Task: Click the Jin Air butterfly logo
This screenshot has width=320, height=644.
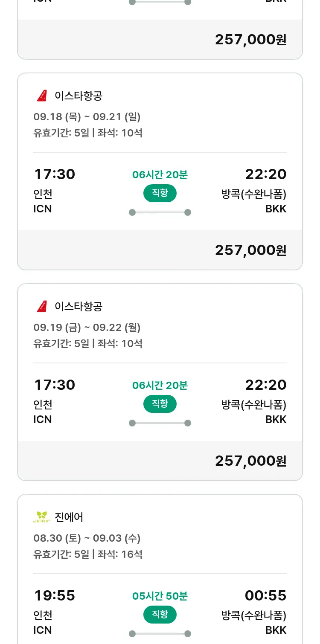Action: click(42, 517)
